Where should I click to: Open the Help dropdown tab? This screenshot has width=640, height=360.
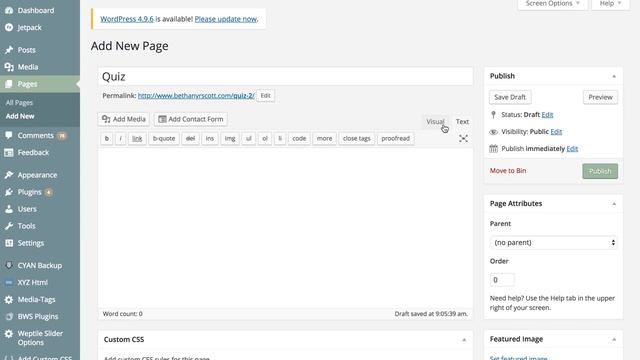click(x=610, y=4)
